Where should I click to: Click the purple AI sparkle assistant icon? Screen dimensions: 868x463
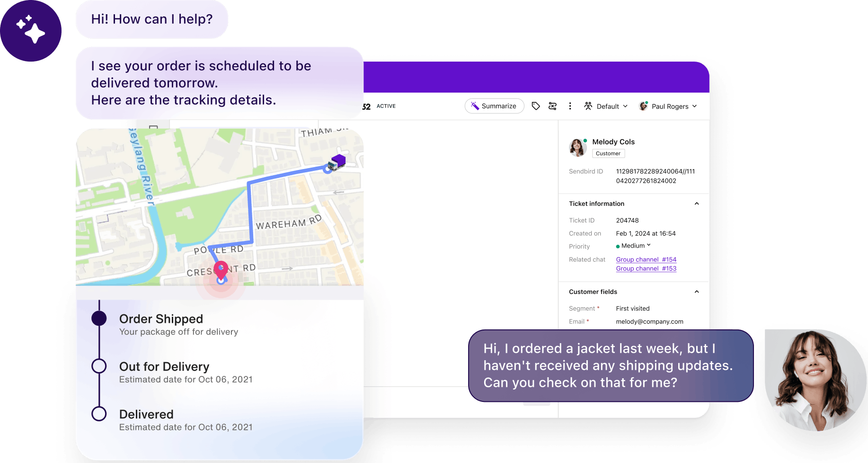pos(31,31)
